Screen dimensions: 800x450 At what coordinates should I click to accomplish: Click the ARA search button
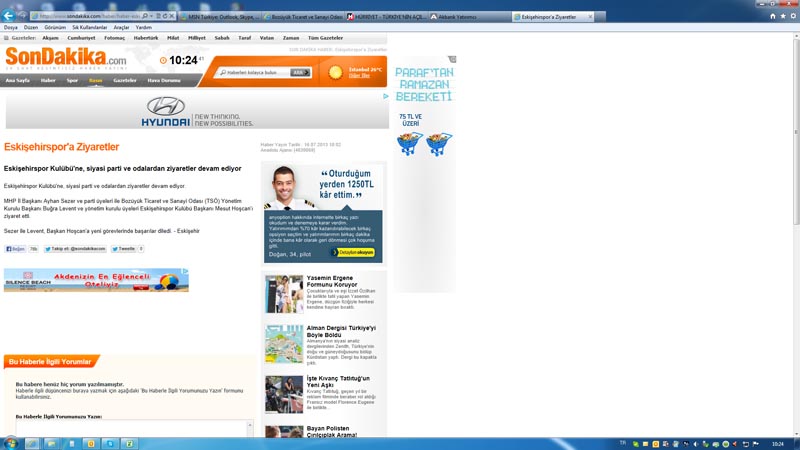(299, 72)
